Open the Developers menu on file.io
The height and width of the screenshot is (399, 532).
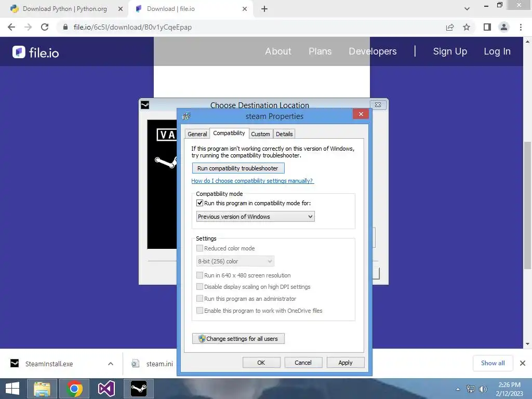coord(373,51)
